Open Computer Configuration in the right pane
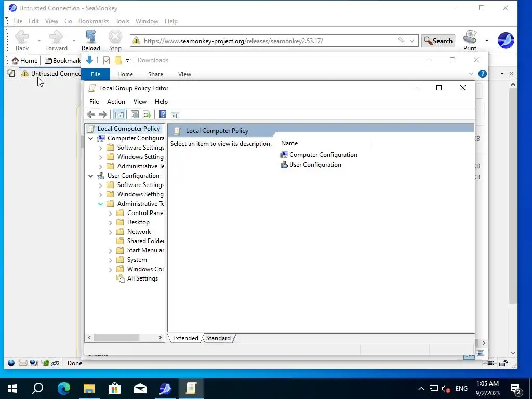The width and height of the screenshot is (532, 399). pyautogui.click(x=318, y=155)
